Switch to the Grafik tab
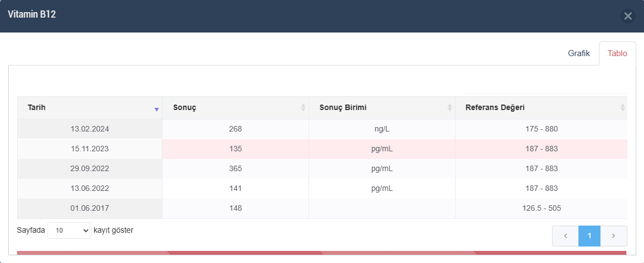This screenshot has width=644, height=263. [x=579, y=53]
